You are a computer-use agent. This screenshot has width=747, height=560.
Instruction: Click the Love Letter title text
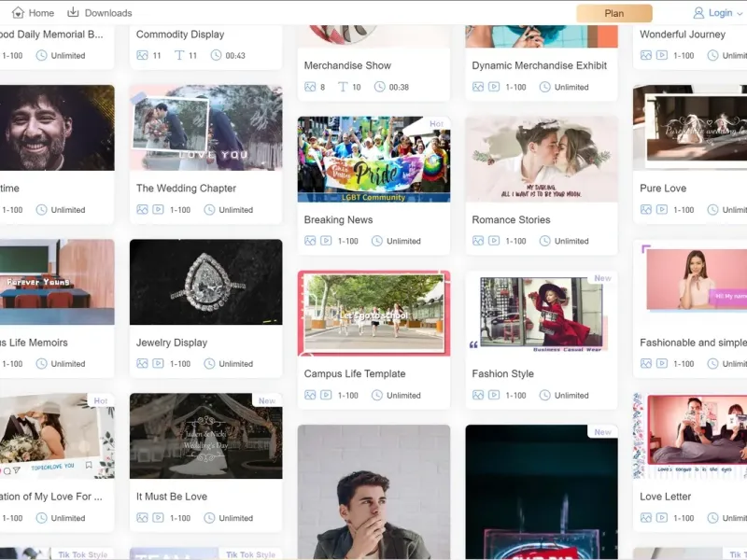coord(665,497)
